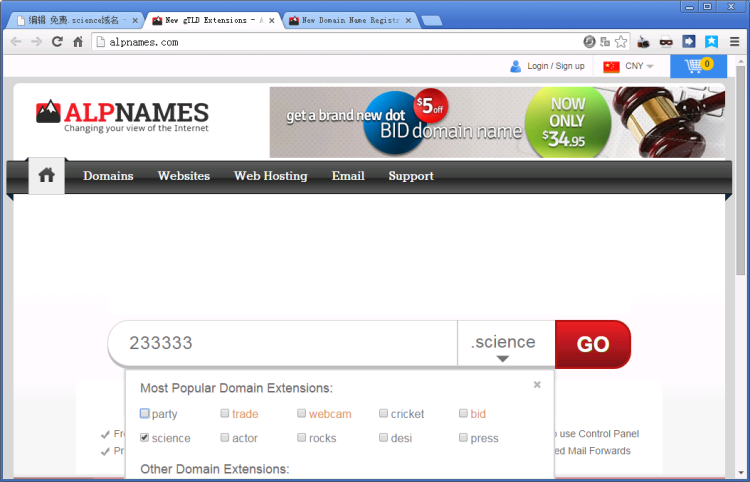Close the New gTLD Extensions tab
This screenshot has height=482, width=750.
click(x=272, y=21)
